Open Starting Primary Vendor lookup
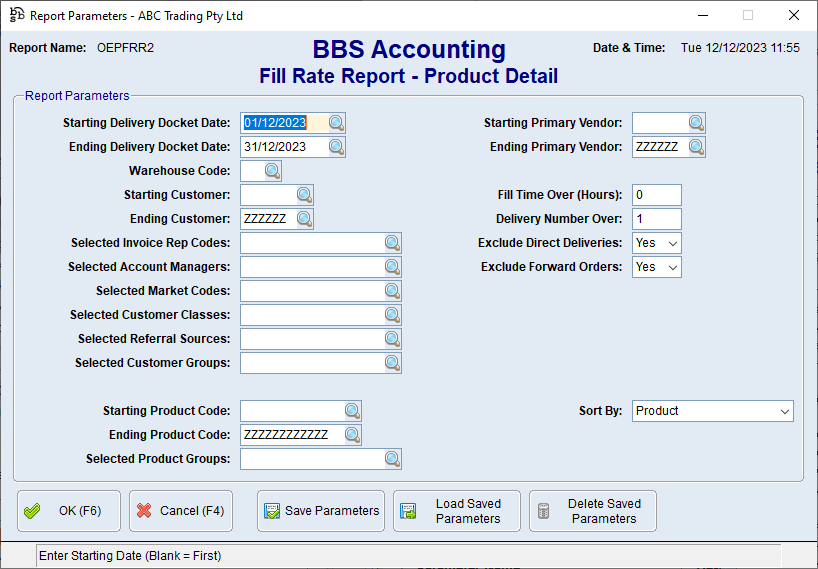The image size is (818, 569). pos(696,123)
